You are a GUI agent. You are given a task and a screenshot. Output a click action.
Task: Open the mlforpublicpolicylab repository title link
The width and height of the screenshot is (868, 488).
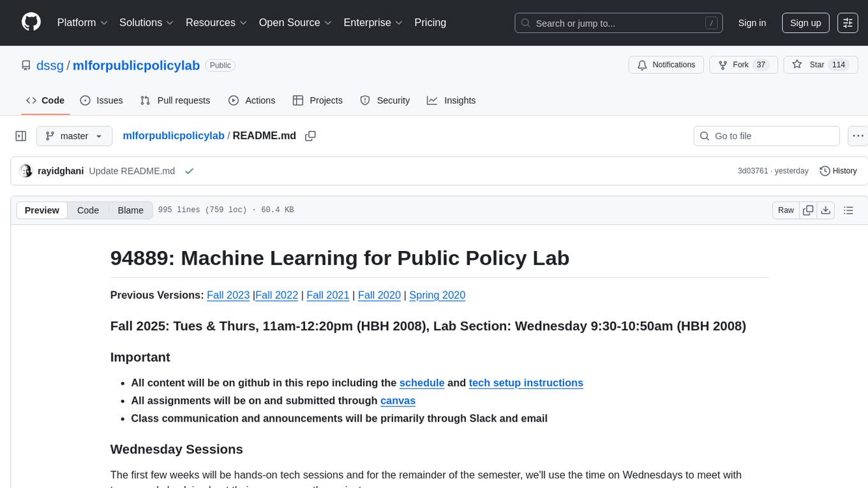(x=137, y=65)
